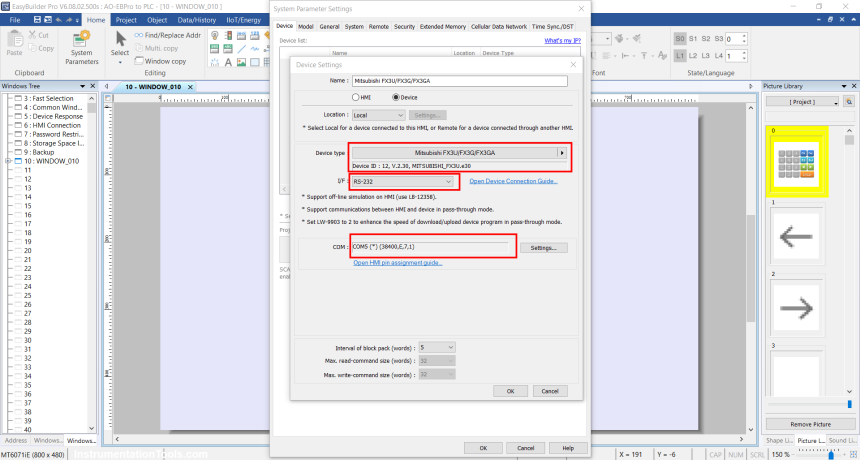This screenshot has width=860, height=460.
Task: Open Device Connection Guide link
Action: (513, 181)
